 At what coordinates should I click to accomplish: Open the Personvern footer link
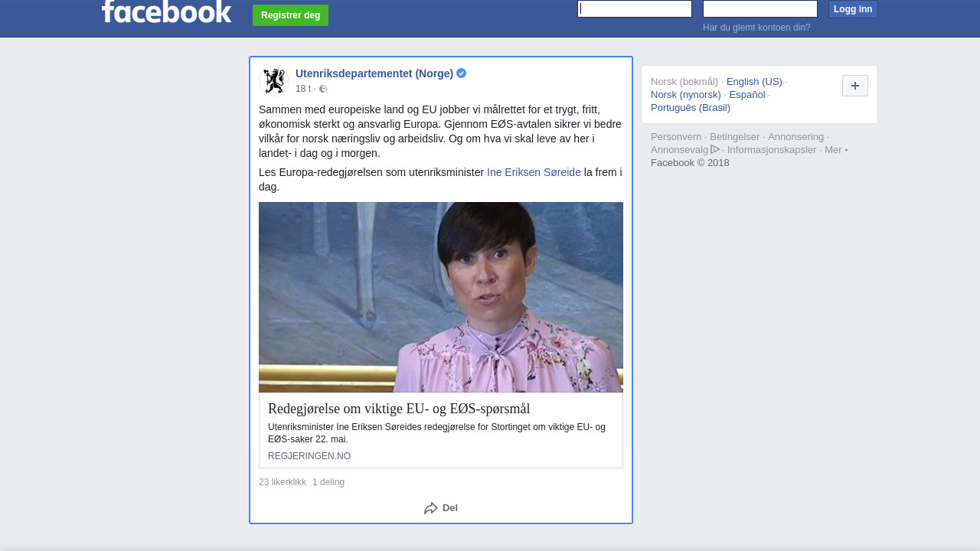676,137
